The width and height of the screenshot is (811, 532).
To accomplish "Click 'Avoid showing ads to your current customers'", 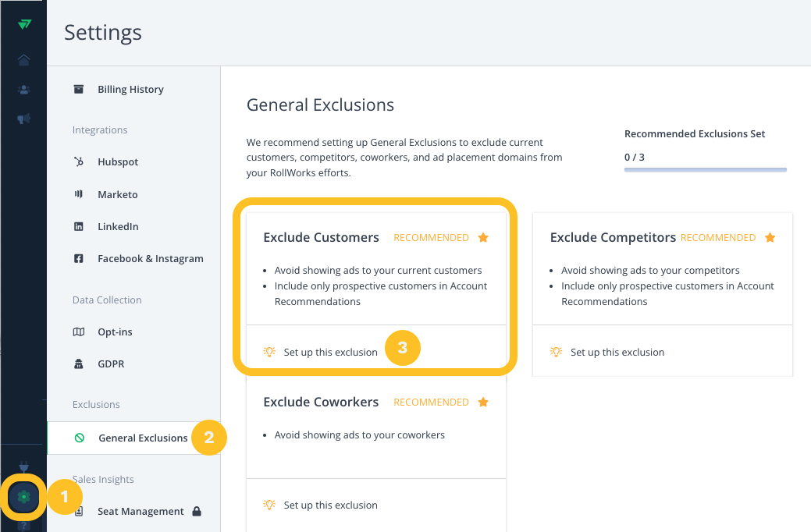I will click(378, 271).
